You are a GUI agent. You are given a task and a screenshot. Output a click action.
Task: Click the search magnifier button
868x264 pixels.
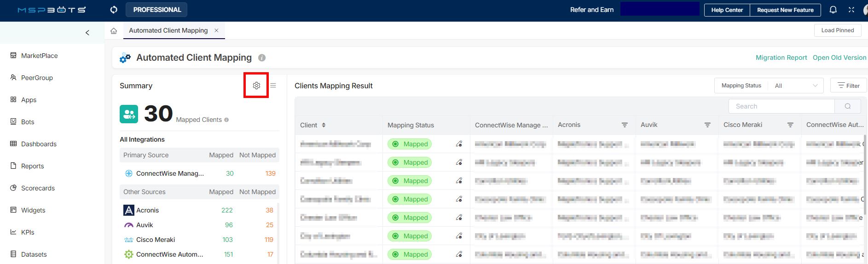(x=848, y=106)
